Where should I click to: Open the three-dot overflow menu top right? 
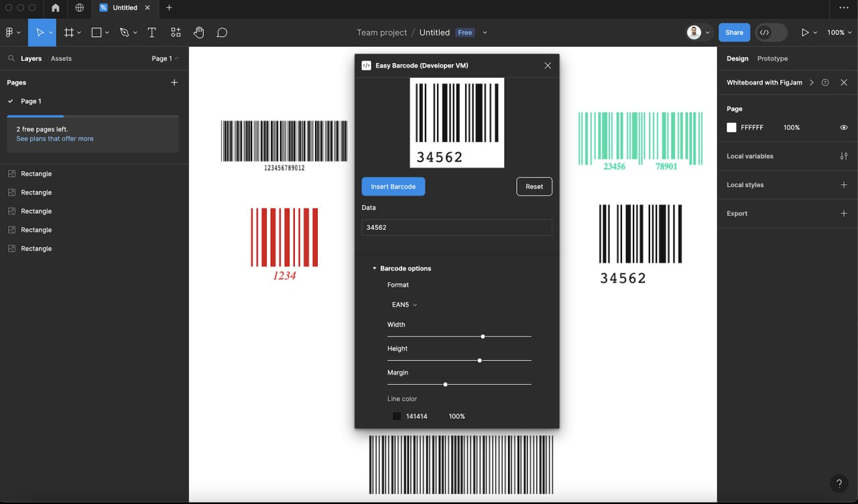tap(843, 8)
